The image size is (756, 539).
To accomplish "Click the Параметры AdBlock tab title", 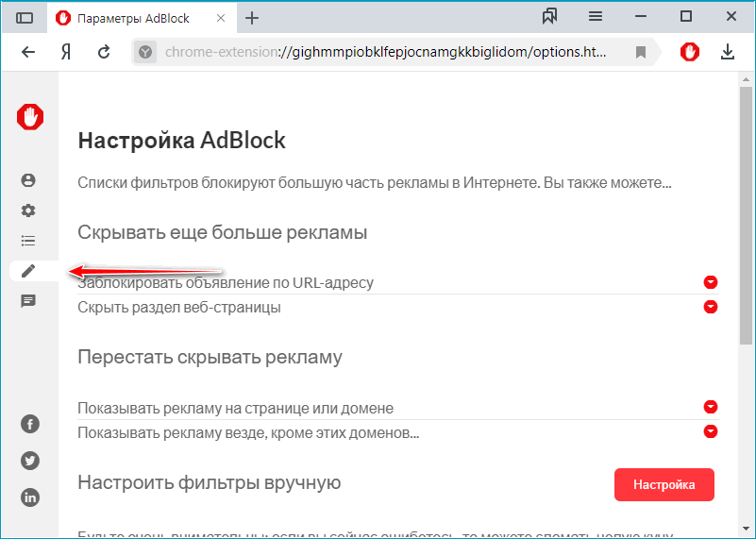I will click(x=134, y=18).
